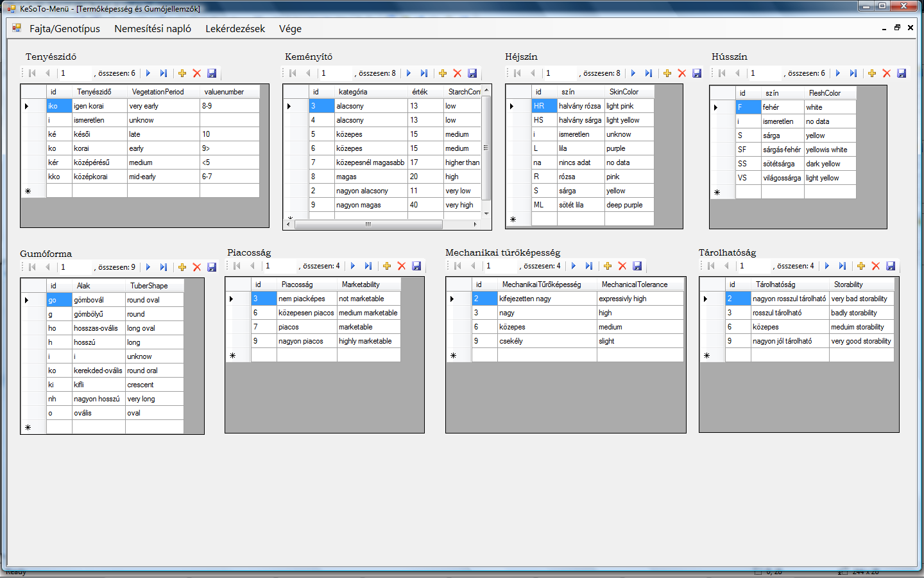Add new record in Héjszín navigator
Screen dimensions: 924x578
click(x=667, y=73)
